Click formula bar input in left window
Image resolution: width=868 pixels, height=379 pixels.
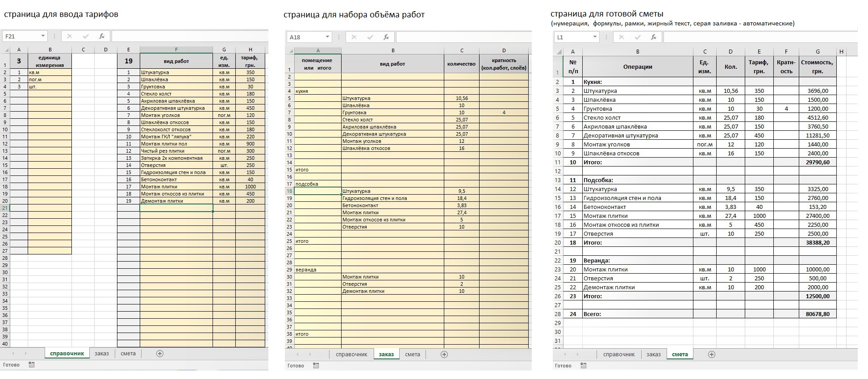[190, 36]
